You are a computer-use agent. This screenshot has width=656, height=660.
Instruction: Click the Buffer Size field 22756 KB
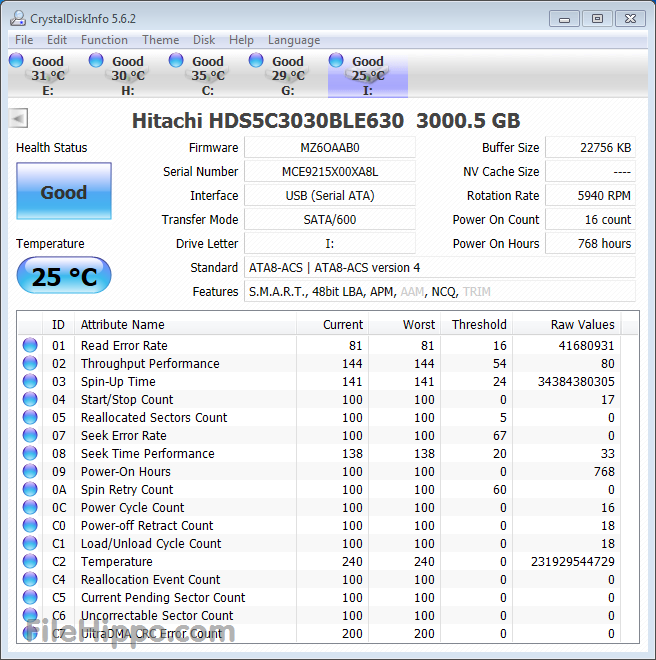[590, 148]
